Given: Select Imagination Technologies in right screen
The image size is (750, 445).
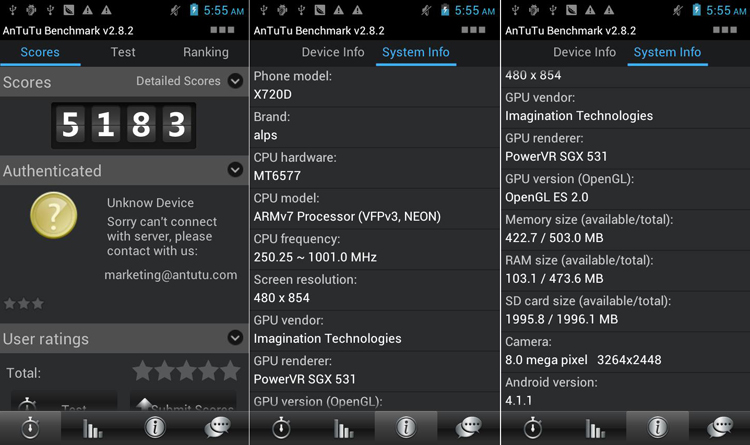Looking at the screenshot, I should 579,116.
